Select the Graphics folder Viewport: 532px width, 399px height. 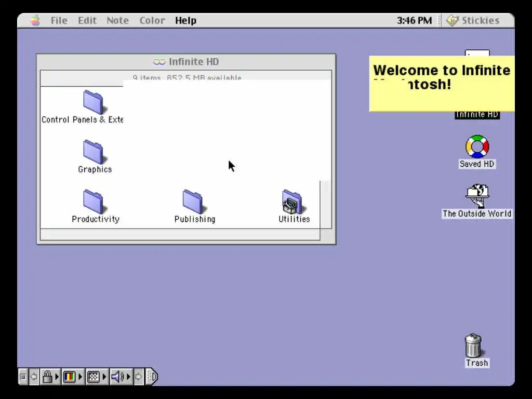tap(93, 152)
